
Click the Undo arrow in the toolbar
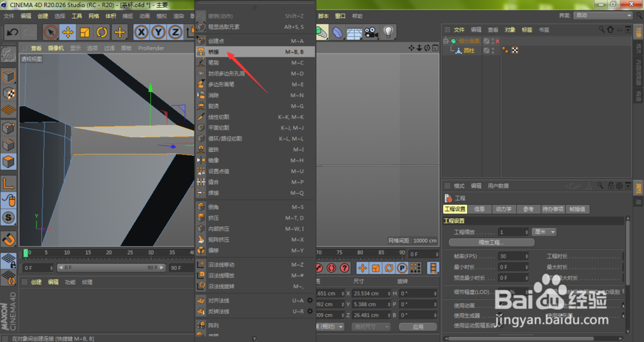[x=12, y=32]
